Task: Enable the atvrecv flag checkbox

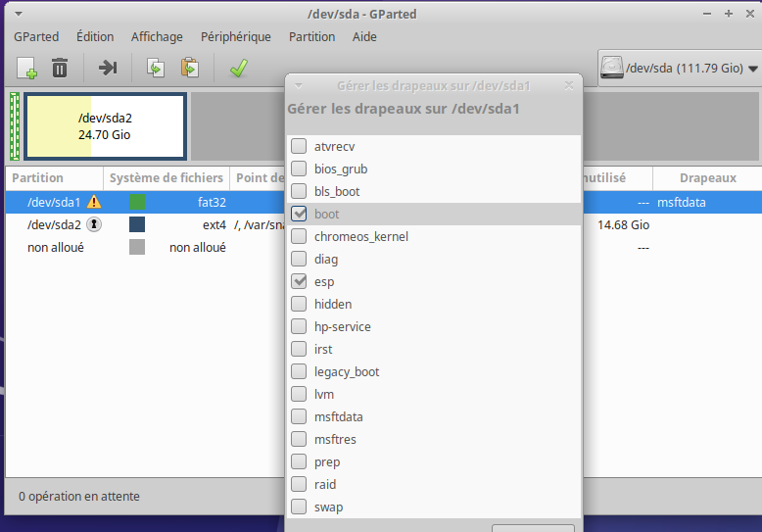Action: coord(299,146)
